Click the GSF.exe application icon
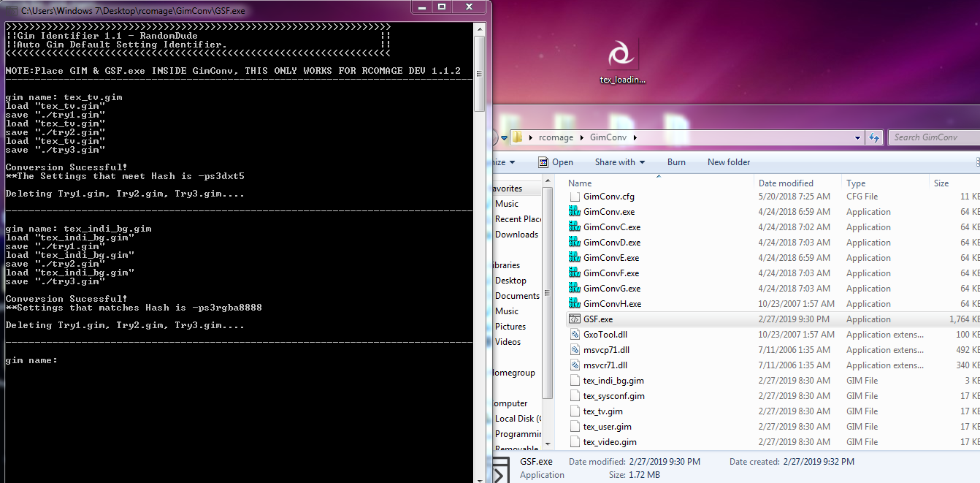 click(575, 319)
